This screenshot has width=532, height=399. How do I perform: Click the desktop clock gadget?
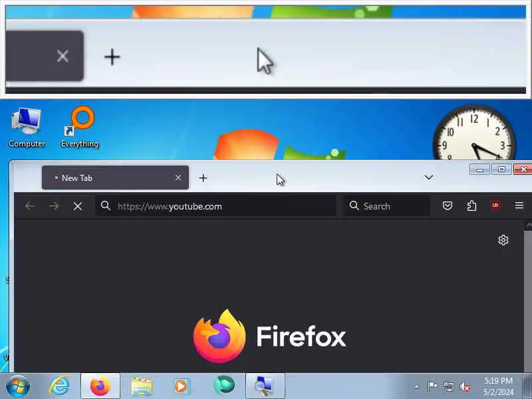[474, 133]
